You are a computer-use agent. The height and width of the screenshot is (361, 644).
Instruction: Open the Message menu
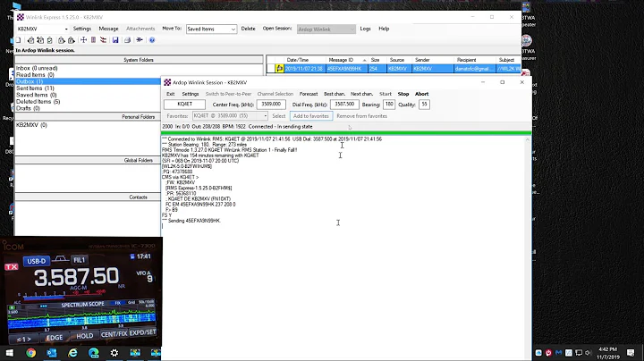(108, 29)
